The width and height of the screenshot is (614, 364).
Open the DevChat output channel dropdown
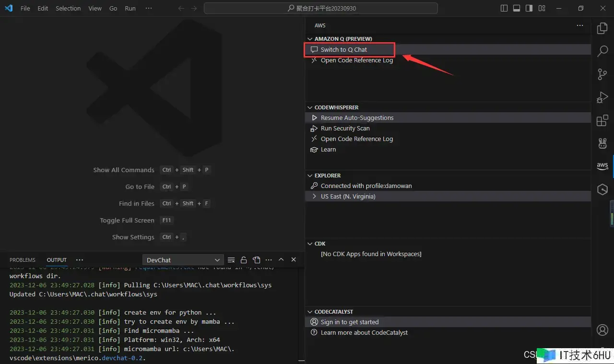tap(183, 260)
